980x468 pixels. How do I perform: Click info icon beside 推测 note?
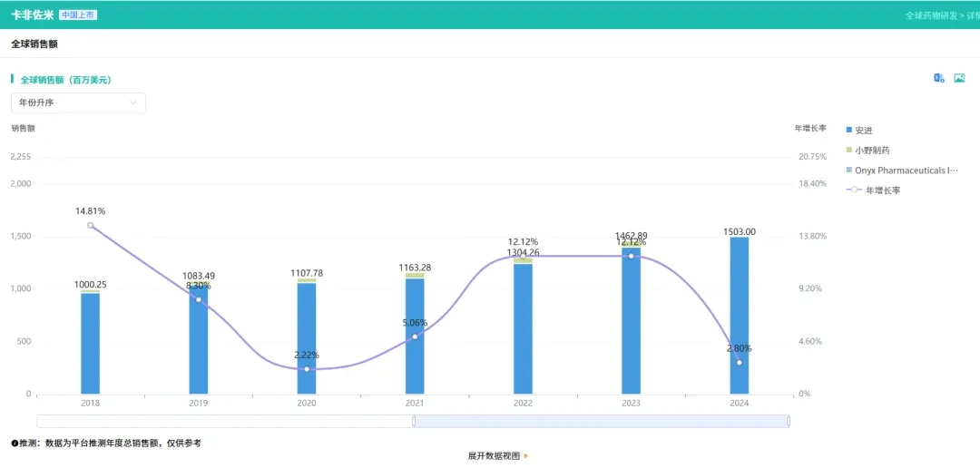15,443
